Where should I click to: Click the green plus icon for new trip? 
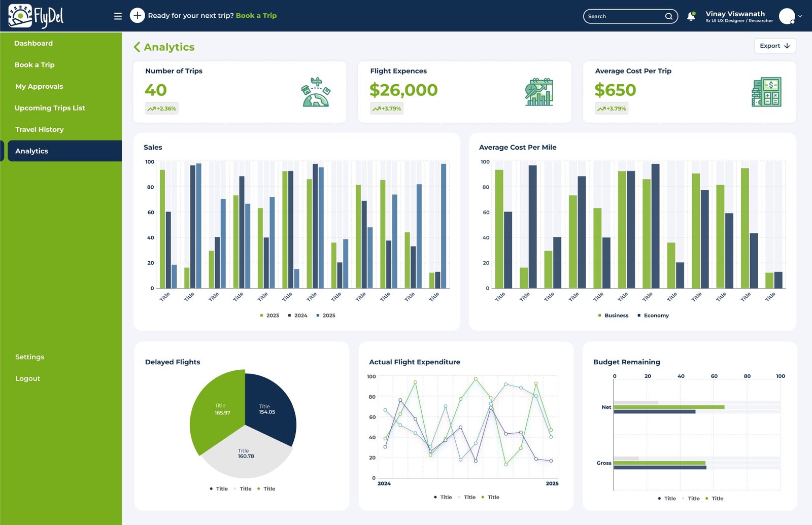coord(137,16)
